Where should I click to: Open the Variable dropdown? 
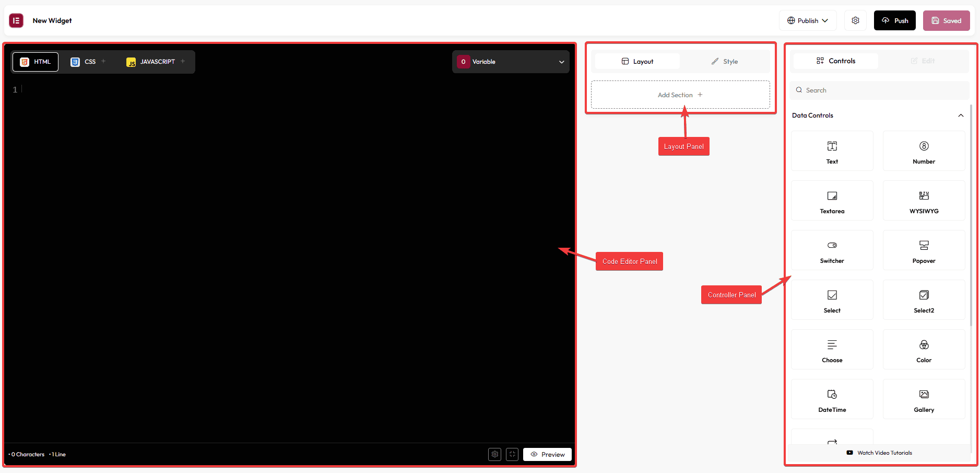pos(510,62)
